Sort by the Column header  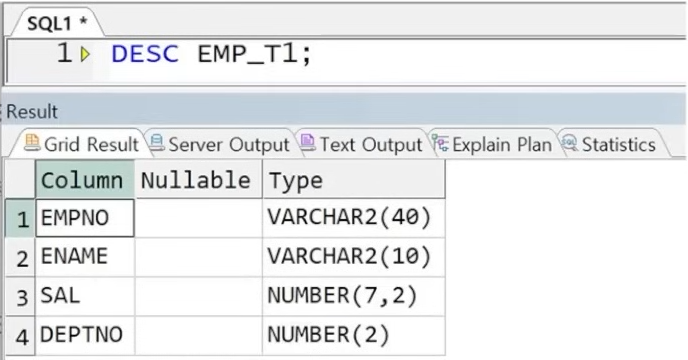[85, 180]
